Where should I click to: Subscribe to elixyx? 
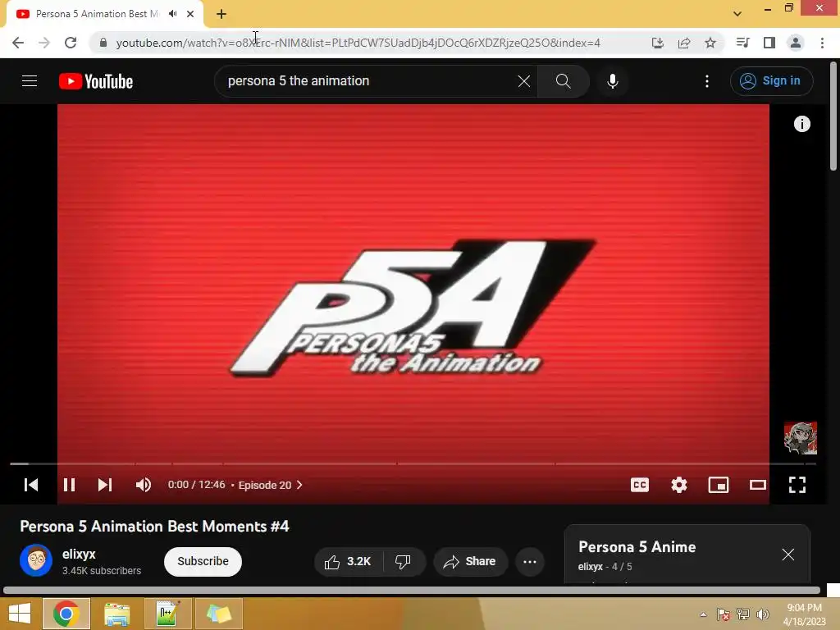203,561
